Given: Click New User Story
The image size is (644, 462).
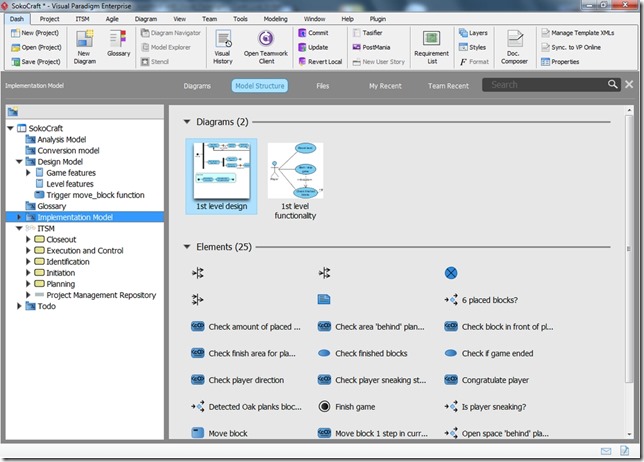Looking at the screenshot, I should coord(379,62).
